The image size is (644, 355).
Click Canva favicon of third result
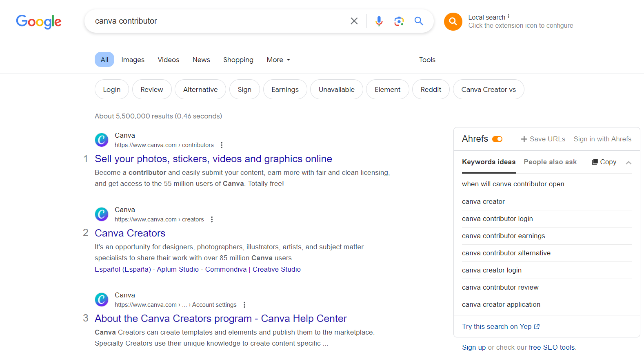pyautogui.click(x=102, y=299)
